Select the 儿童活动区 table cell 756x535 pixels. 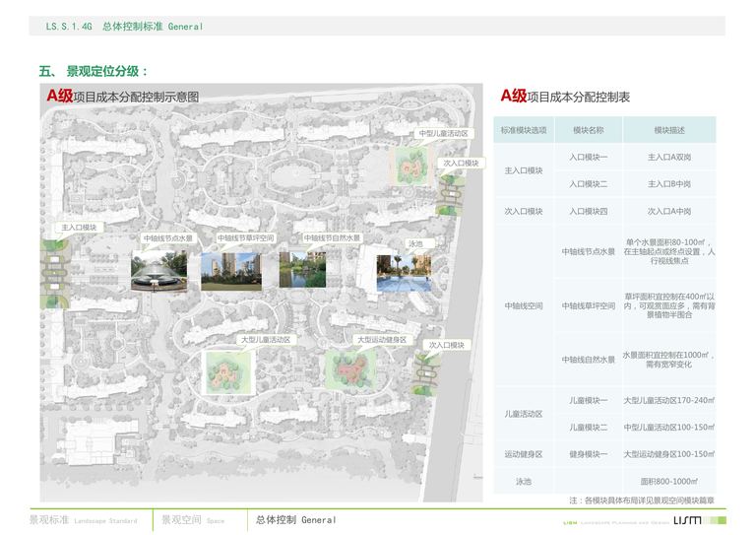click(524, 414)
